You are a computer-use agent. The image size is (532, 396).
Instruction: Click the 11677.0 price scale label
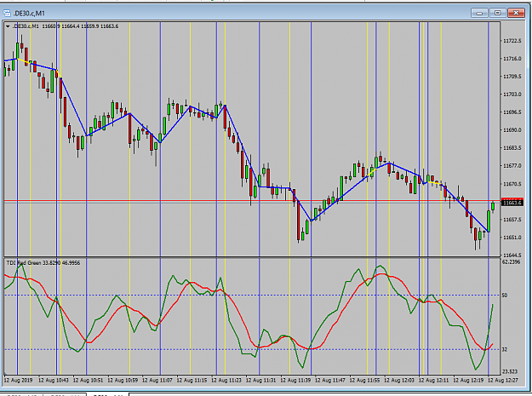coord(512,166)
